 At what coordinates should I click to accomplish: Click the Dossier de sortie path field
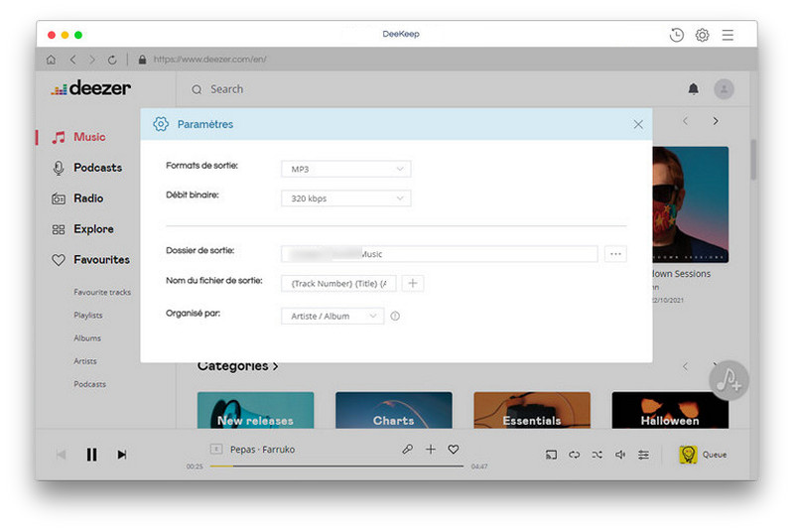coord(439,254)
